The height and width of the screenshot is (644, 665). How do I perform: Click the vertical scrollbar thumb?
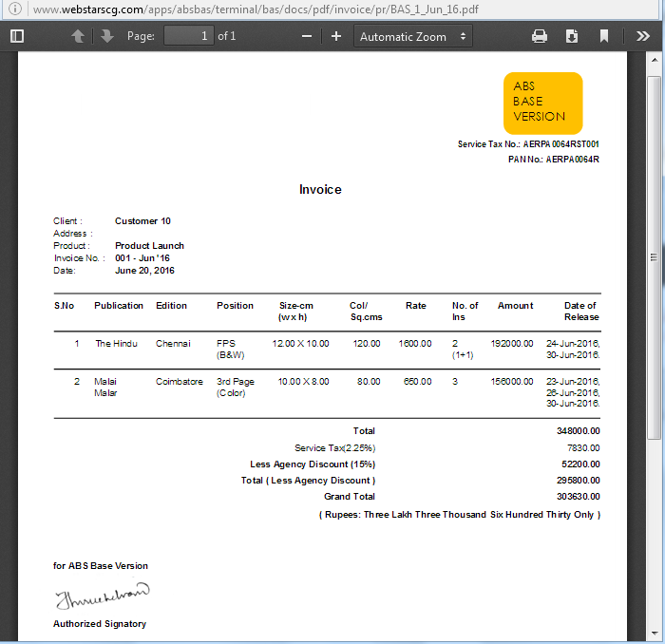(654, 257)
